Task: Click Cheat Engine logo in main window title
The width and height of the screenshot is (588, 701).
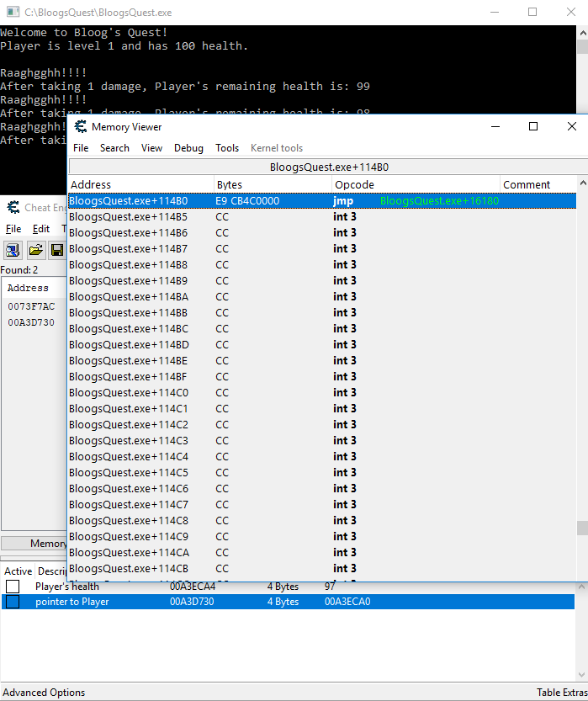Action: pyautogui.click(x=13, y=208)
